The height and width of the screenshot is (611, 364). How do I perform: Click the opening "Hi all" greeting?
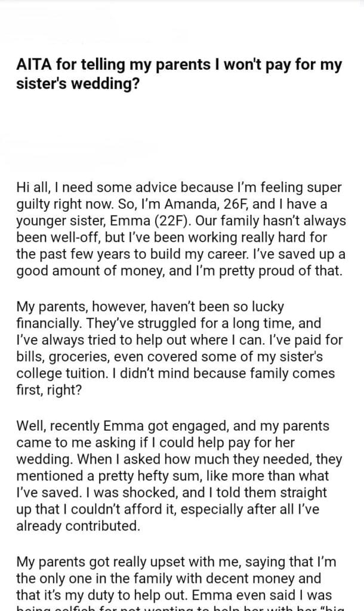coord(35,187)
